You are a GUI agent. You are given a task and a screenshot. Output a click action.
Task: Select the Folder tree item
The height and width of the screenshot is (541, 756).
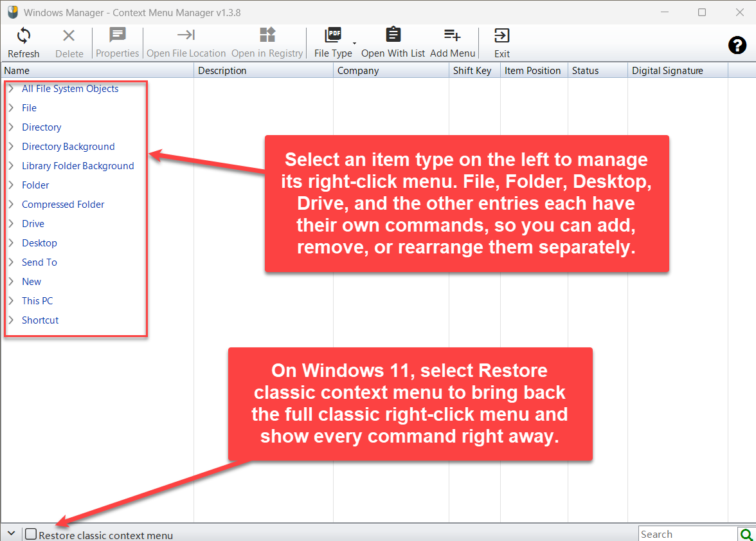[35, 185]
